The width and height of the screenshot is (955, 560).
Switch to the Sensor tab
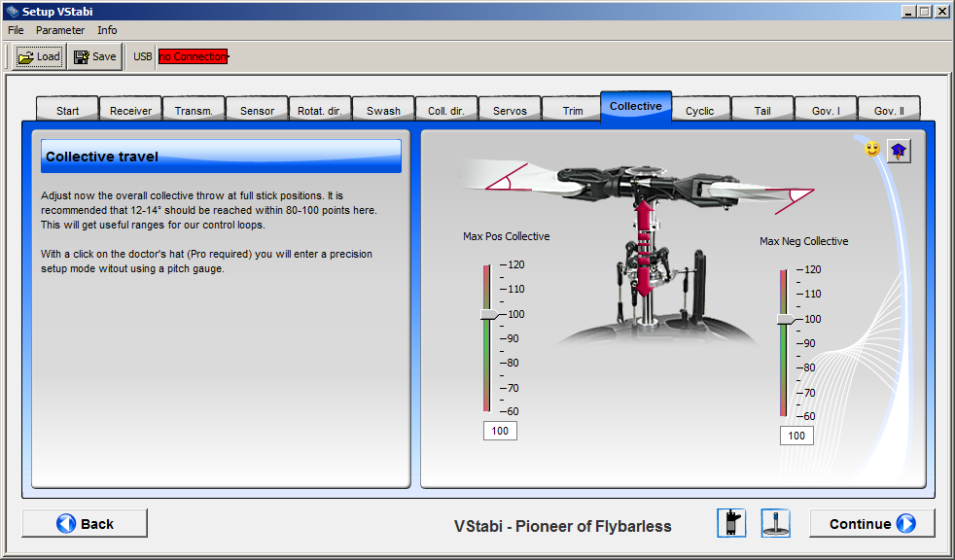click(257, 110)
